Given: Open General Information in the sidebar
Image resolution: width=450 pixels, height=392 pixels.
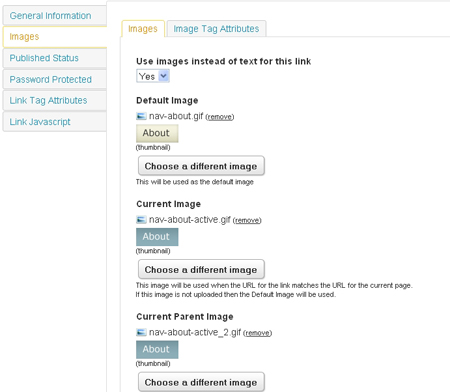Looking at the screenshot, I should coord(55,16).
